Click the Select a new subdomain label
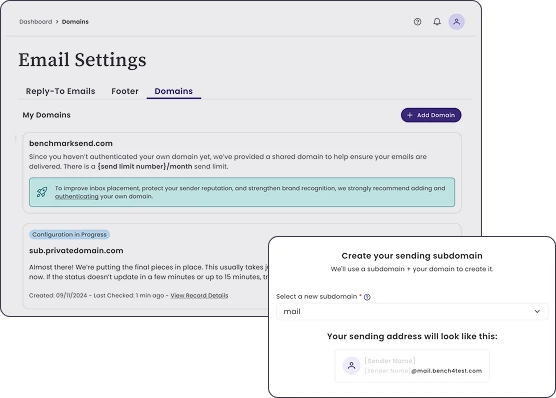This screenshot has height=398, width=556. tap(317, 297)
